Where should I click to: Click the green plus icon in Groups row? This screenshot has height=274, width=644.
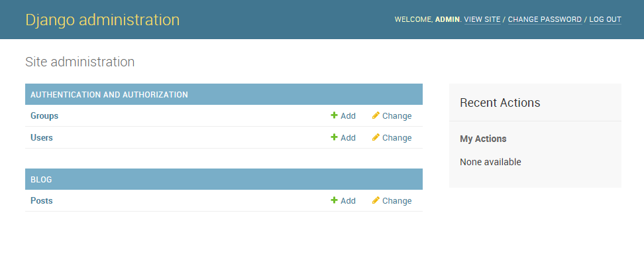coord(335,115)
